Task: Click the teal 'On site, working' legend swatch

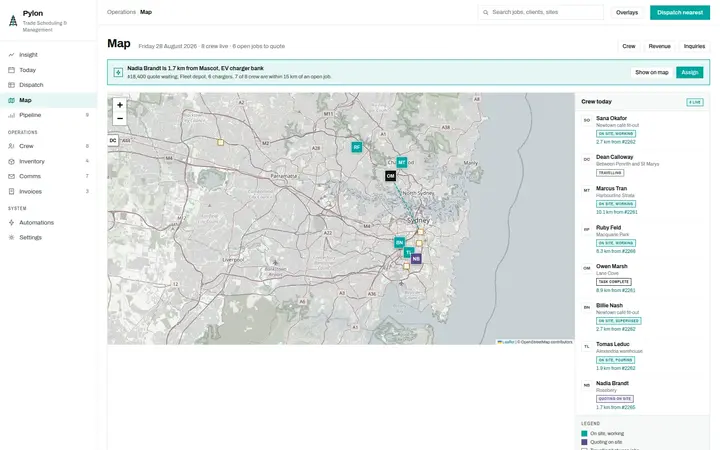Action: tap(584, 433)
